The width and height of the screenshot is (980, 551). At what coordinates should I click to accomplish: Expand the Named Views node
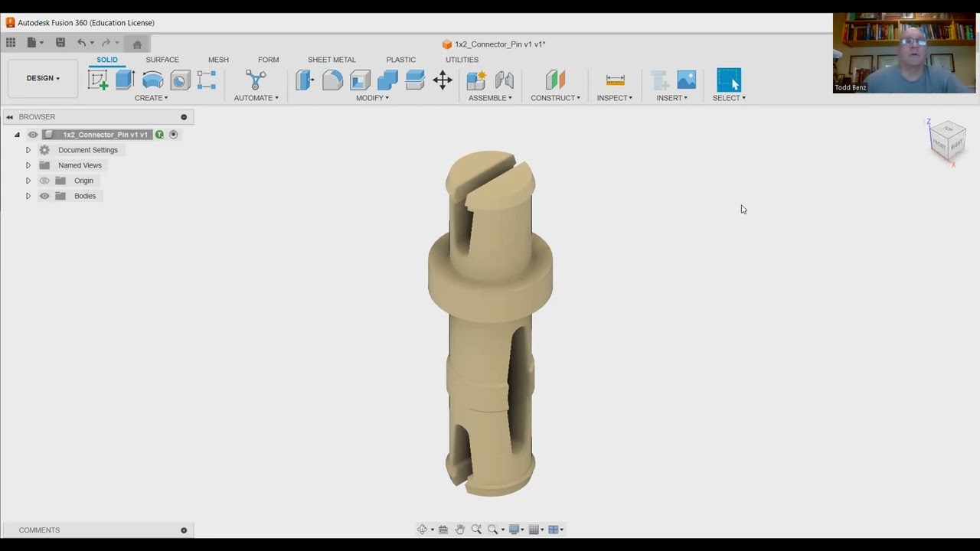28,165
